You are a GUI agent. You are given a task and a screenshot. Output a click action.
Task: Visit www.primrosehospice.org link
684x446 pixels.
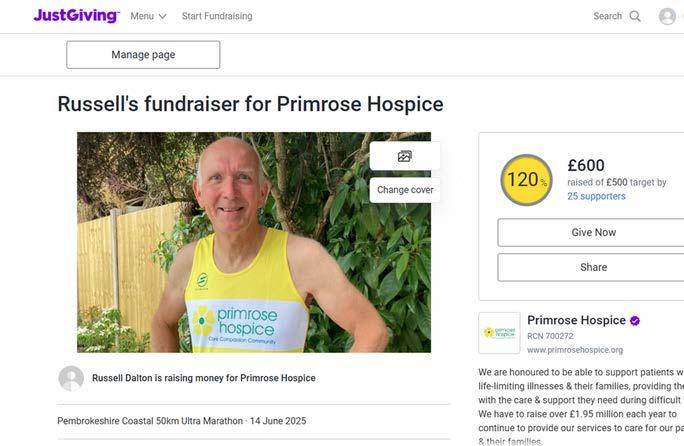575,350
